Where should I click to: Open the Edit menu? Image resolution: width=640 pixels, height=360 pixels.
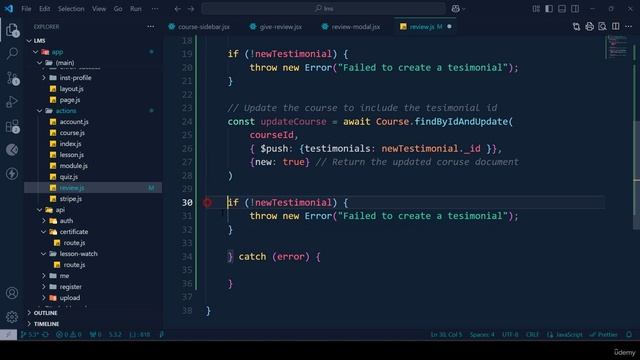click(x=44, y=9)
